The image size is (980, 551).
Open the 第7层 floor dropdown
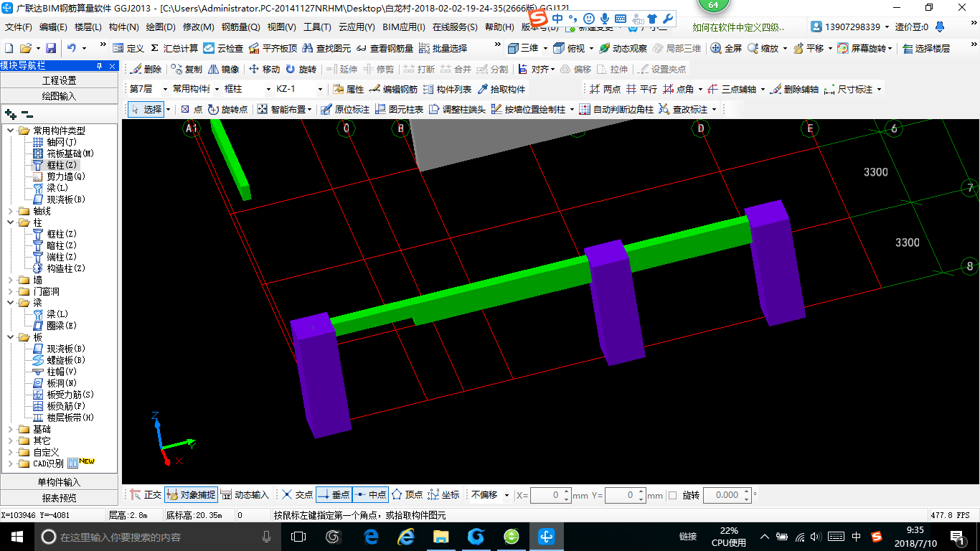click(165, 89)
